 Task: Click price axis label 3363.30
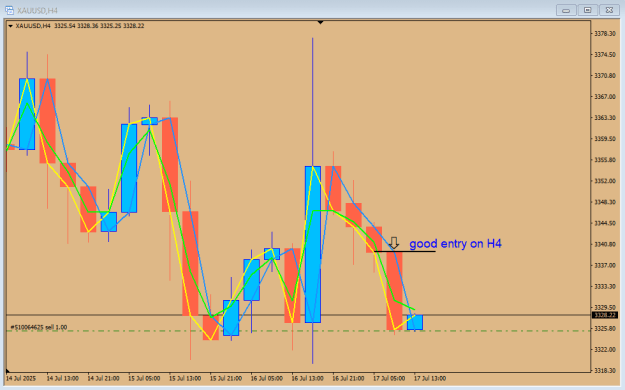[x=605, y=118]
